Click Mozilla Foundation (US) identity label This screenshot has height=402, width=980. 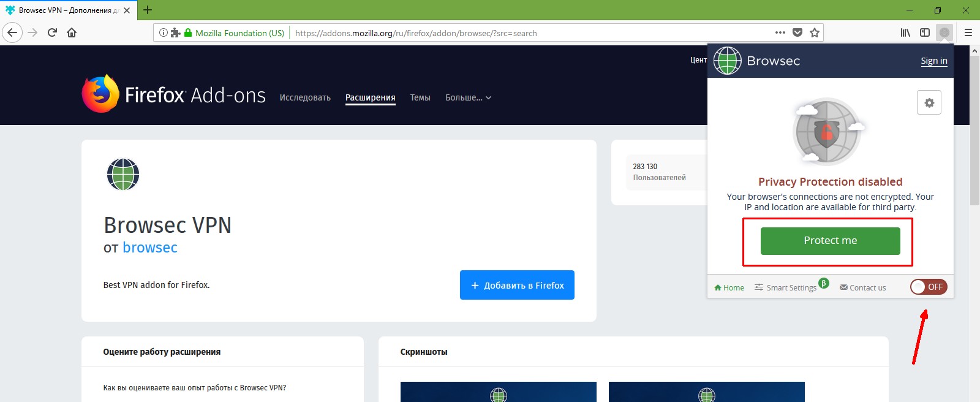[239, 33]
